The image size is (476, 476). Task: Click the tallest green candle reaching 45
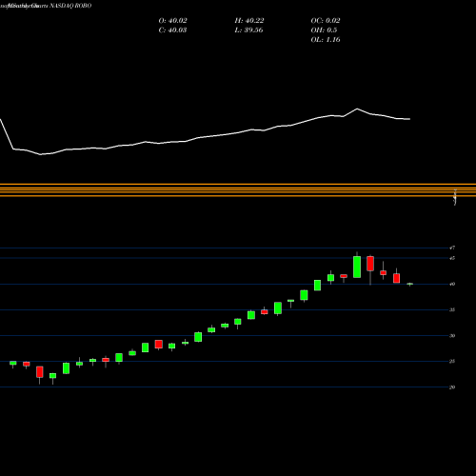pos(357,267)
